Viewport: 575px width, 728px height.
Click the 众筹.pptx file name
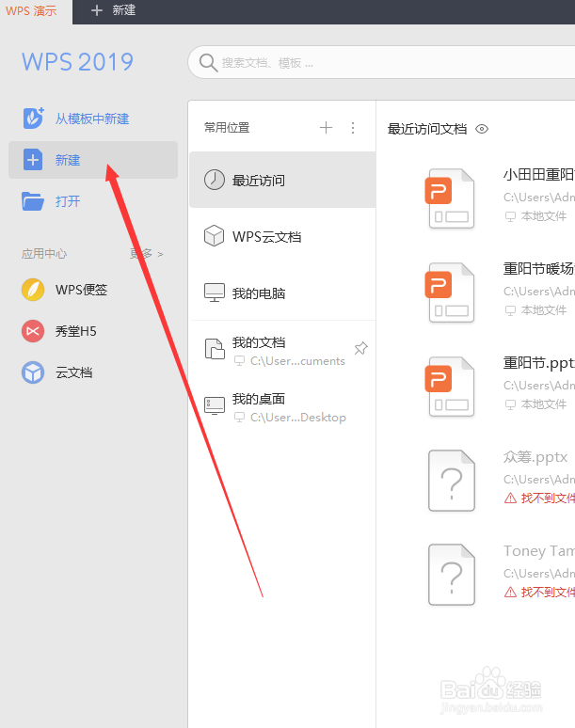pos(535,457)
